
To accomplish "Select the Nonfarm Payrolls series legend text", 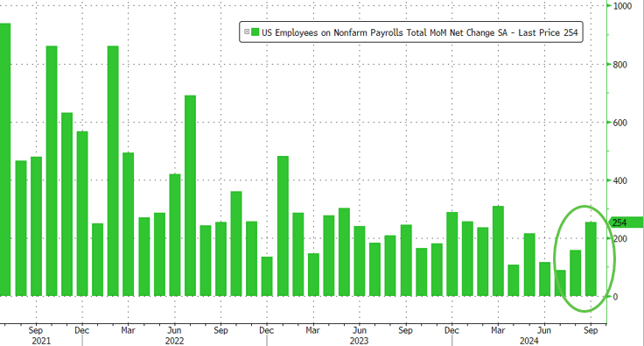I will pyautogui.click(x=419, y=32).
